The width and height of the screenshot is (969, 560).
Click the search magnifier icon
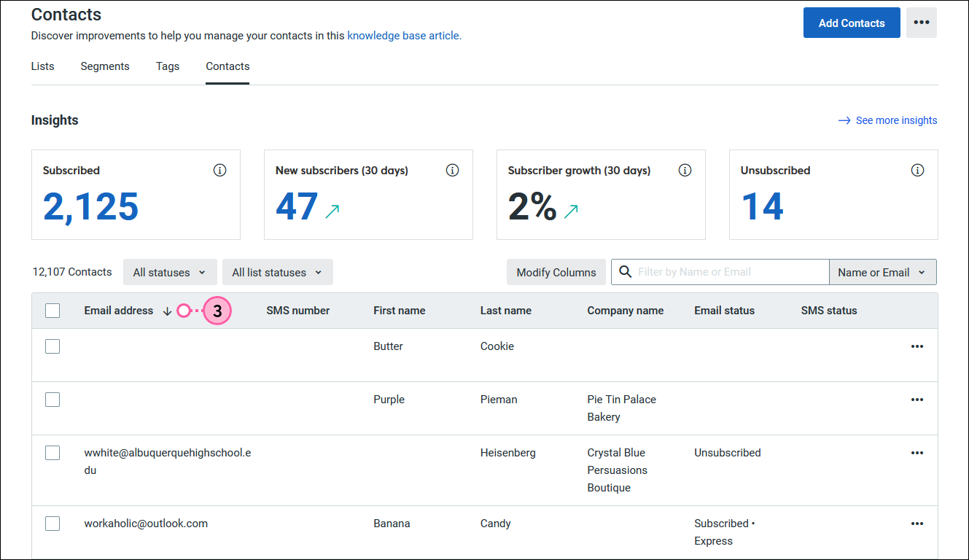(625, 272)
